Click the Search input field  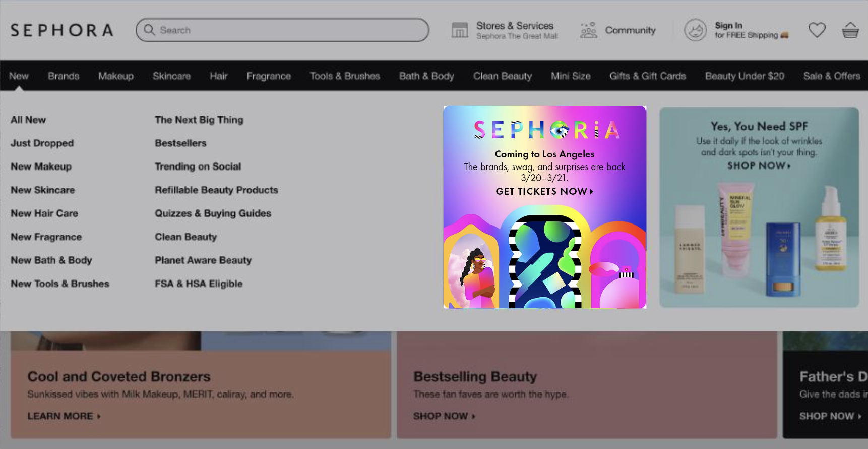click(282, 30)
